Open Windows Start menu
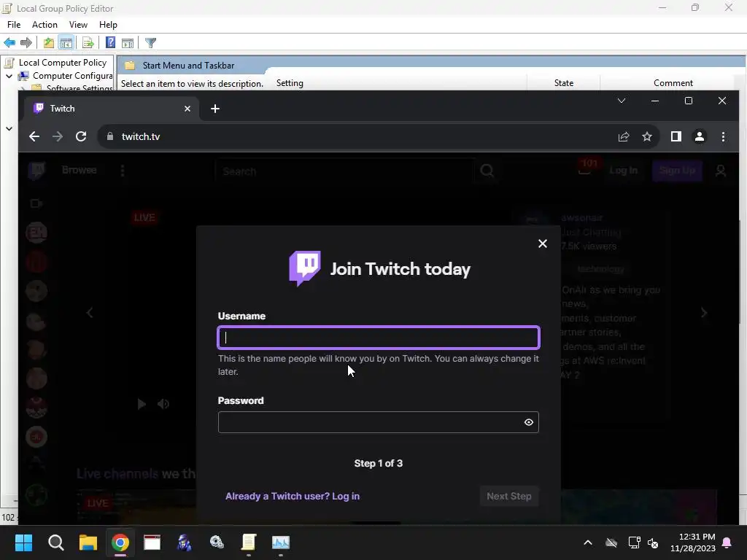 (x=23, y=542)
